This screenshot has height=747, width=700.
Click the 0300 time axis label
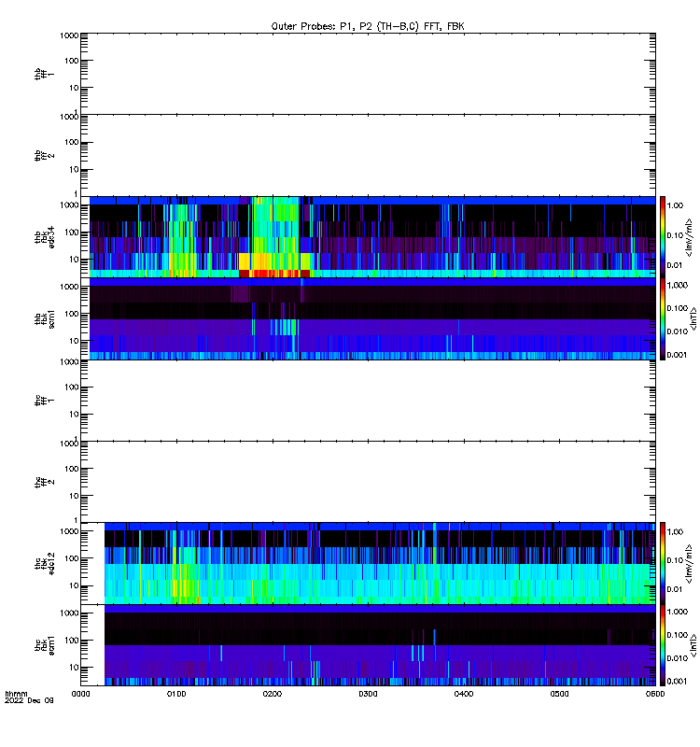pyautogui.click(x=368, y=694)
